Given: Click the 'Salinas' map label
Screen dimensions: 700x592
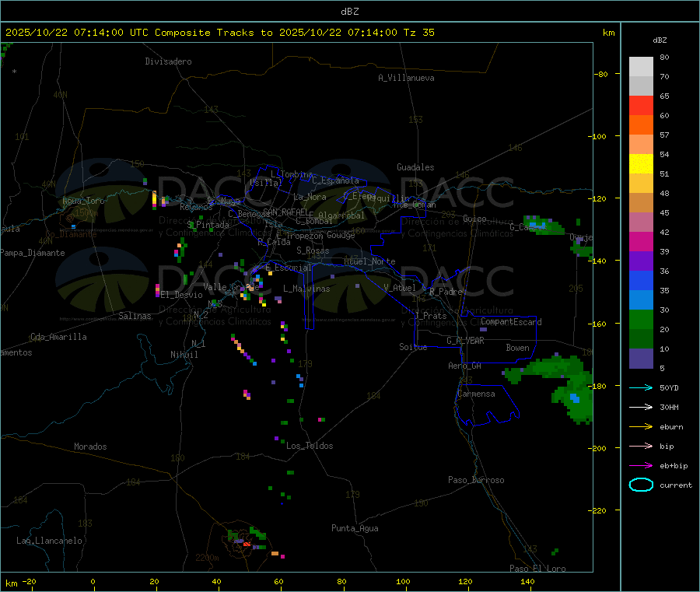Looking at the screenshot, I should [135, 316].
